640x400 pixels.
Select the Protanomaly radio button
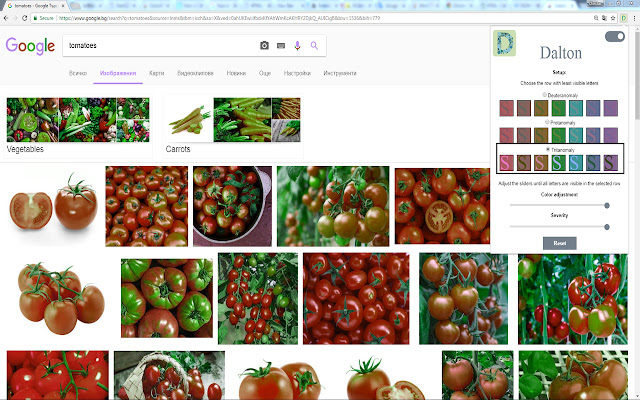point(545,122)
